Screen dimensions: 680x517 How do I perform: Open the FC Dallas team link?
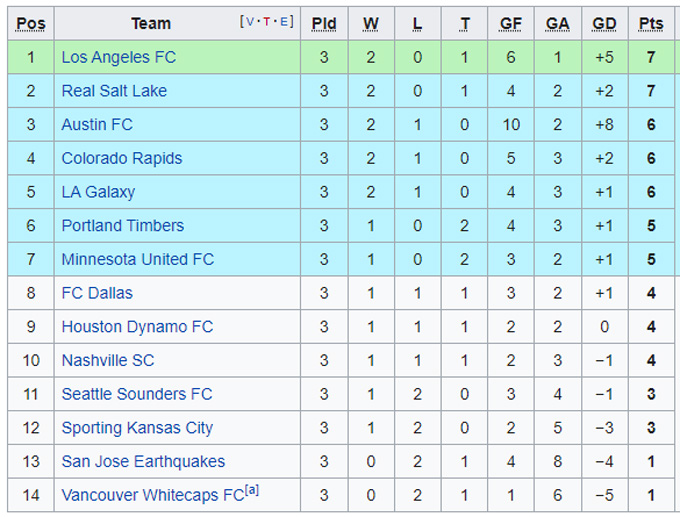tap(97, 293)
